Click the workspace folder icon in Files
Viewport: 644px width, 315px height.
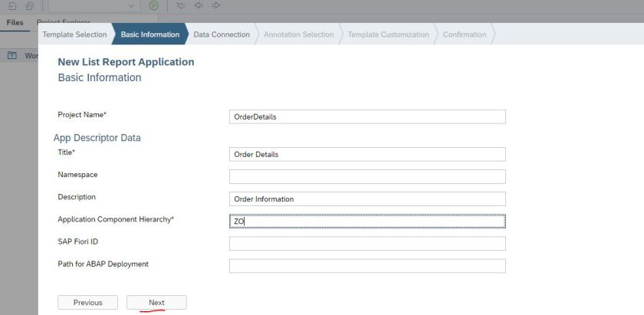[12, 56]
